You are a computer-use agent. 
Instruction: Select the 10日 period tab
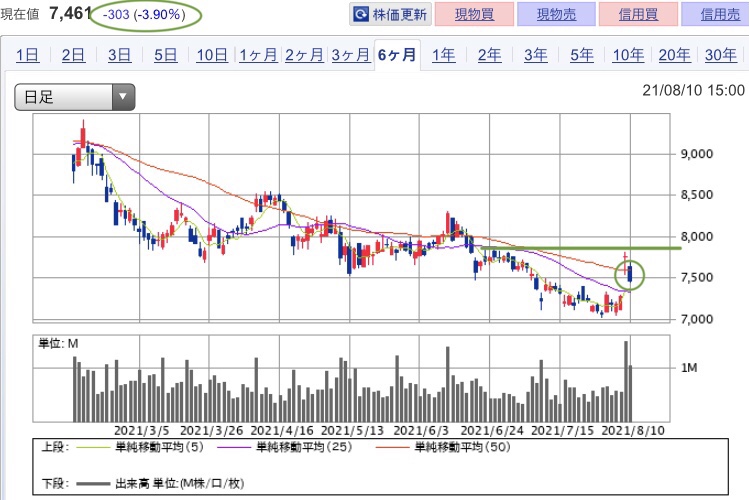[212, 55]
